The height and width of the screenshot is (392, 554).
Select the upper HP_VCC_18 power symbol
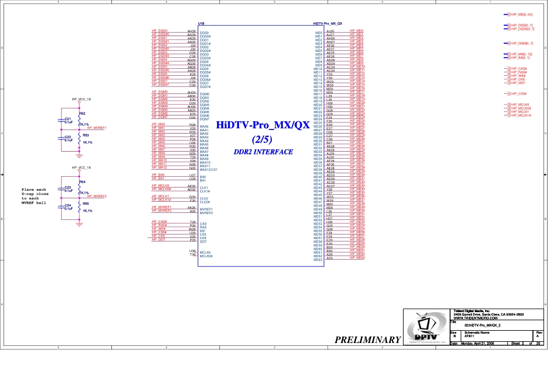[x=80, y=100]
